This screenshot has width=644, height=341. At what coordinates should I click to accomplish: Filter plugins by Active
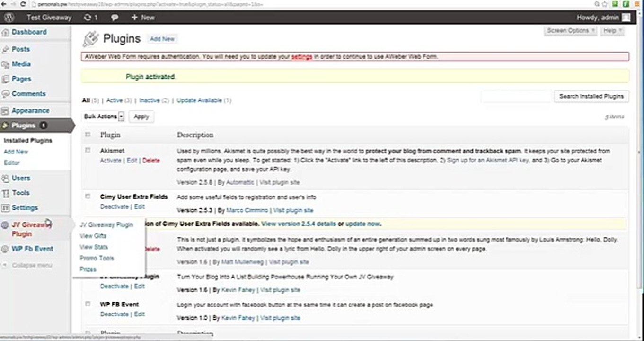114,100
